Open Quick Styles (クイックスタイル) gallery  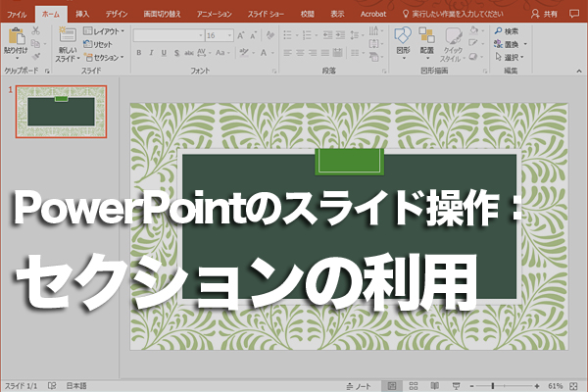click(x=453, y=45)
